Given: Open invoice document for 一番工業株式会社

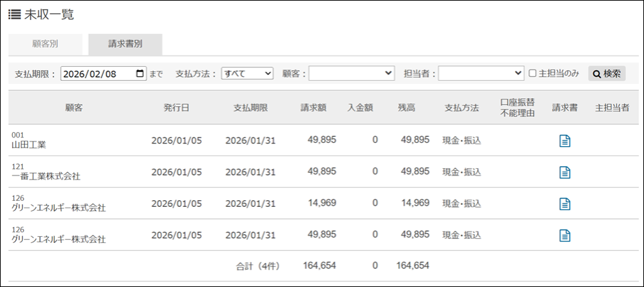Looking at the screenshot, I should click(565, 172).
